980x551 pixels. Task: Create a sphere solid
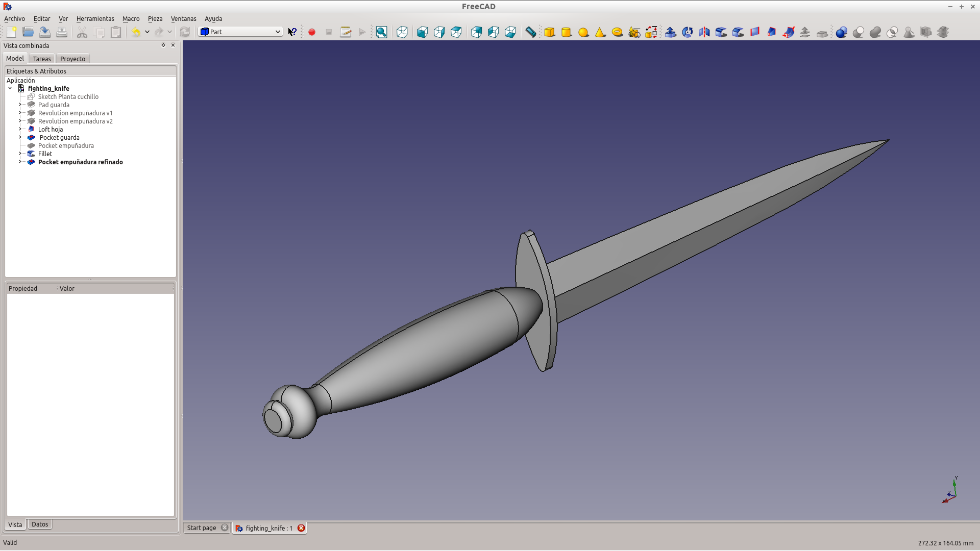click(583, 32)
